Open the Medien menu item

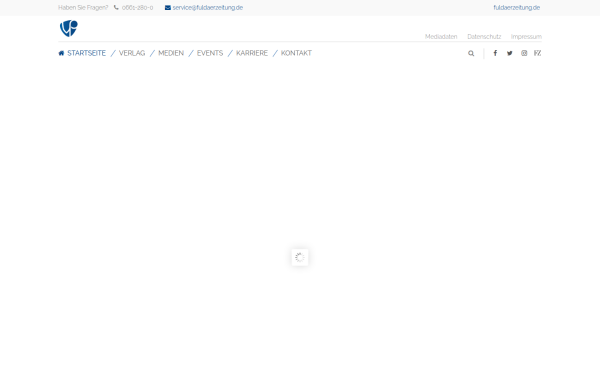[x=171, y=53]
